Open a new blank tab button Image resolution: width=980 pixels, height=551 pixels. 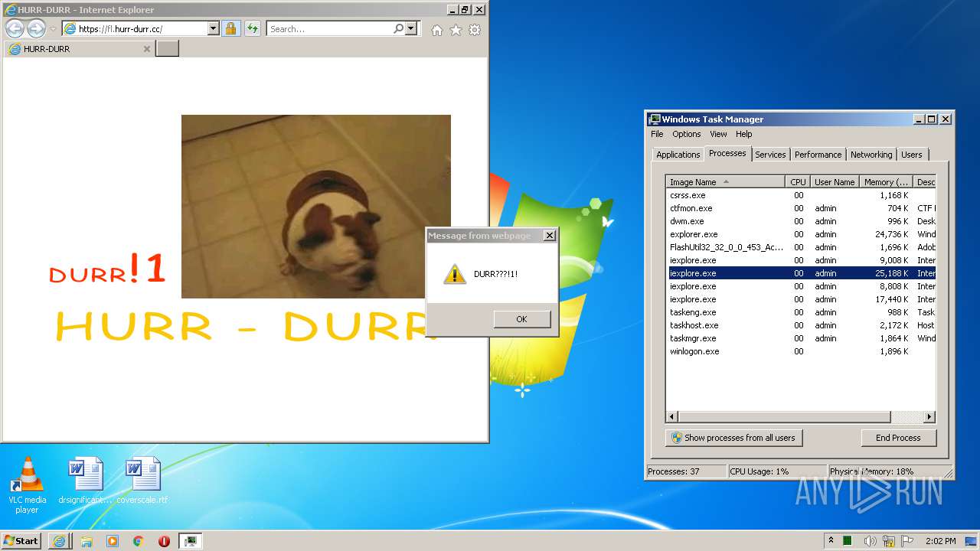click(x=167, y=49)
